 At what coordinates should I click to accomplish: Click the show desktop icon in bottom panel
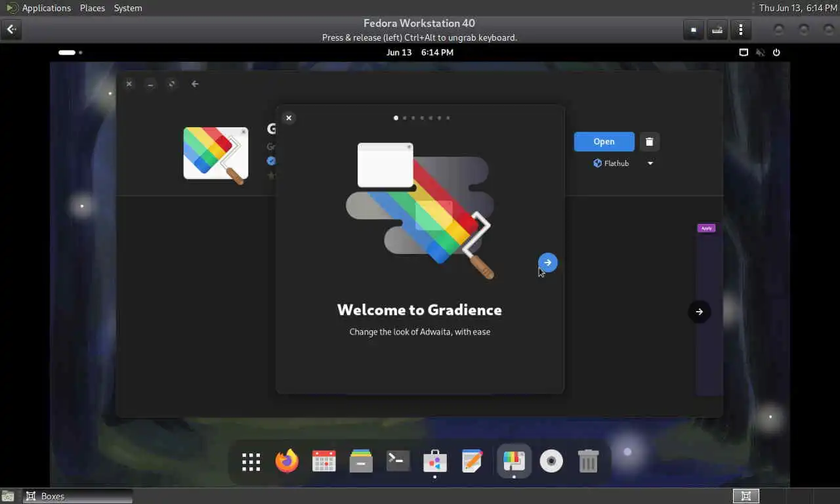[x=8, y=496]
